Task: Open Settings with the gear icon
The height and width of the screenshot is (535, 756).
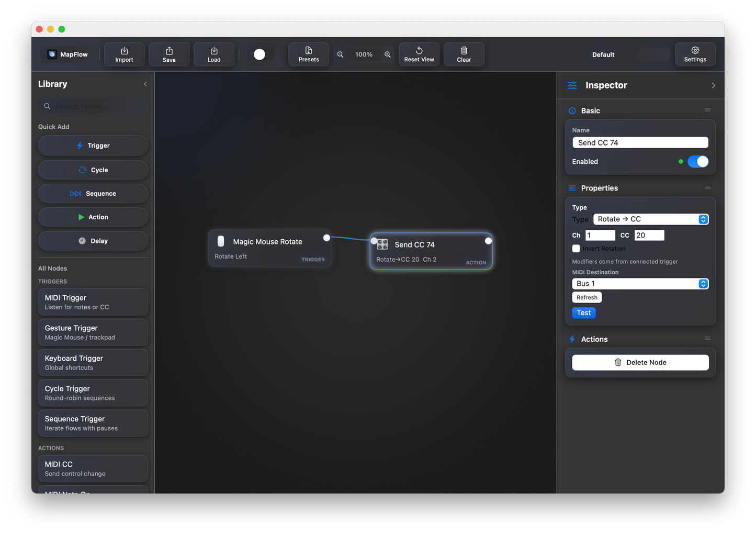Action: click(x=695, y=54)
